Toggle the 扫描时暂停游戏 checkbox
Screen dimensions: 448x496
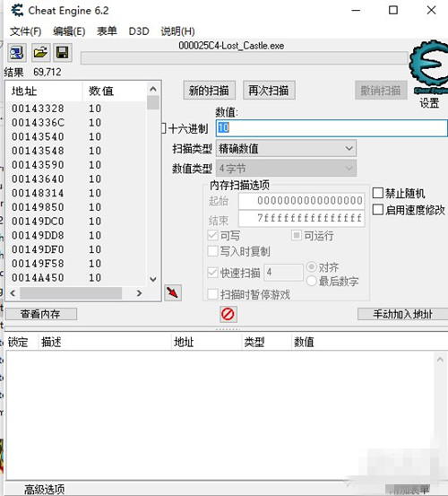tap(213, 294)
